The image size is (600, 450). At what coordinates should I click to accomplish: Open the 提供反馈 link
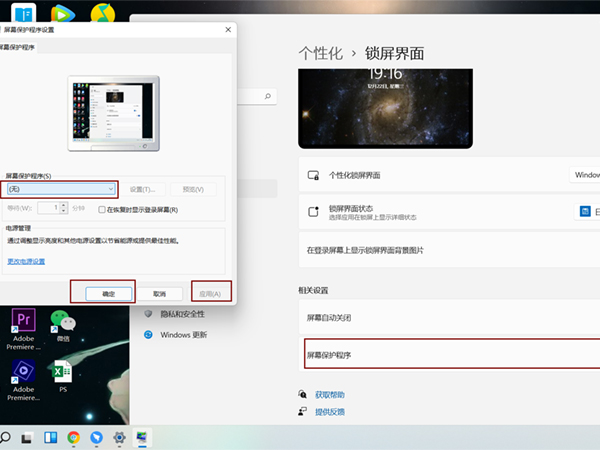(x=329, y=412)
